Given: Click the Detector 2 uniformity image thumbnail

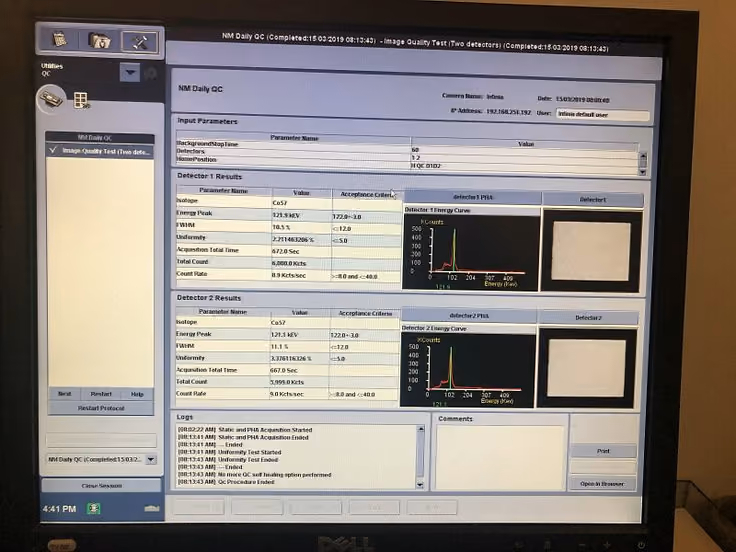Looking at the screenshot, I should coord(587,368).
